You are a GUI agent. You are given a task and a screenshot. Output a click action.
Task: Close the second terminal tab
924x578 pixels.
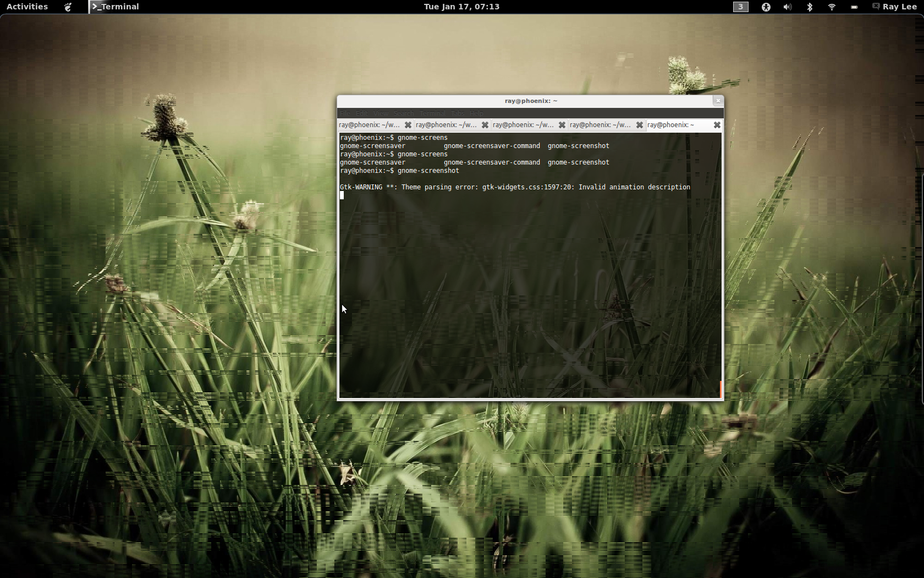coord(485,125)
